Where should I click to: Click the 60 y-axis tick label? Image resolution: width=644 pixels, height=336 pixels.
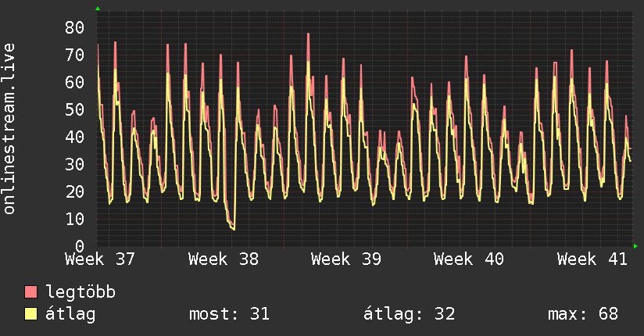pyautogui.click(x=75, y=83)
